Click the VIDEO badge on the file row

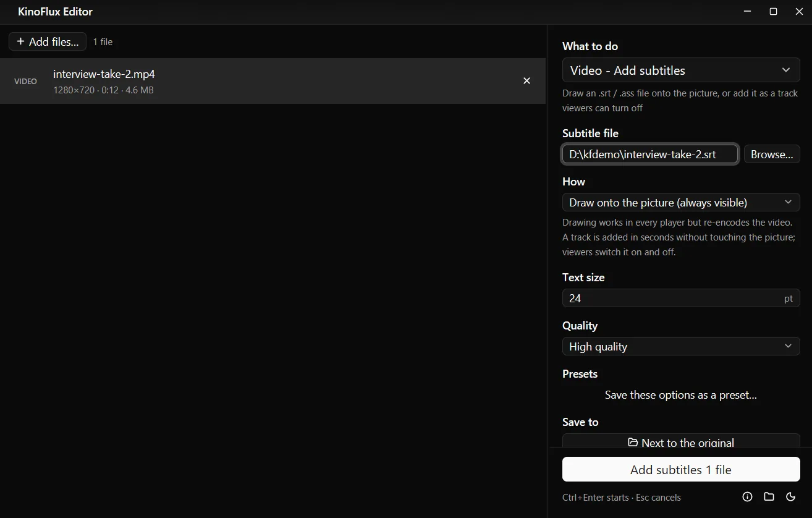pyautogui.click(x=25, y=81)
